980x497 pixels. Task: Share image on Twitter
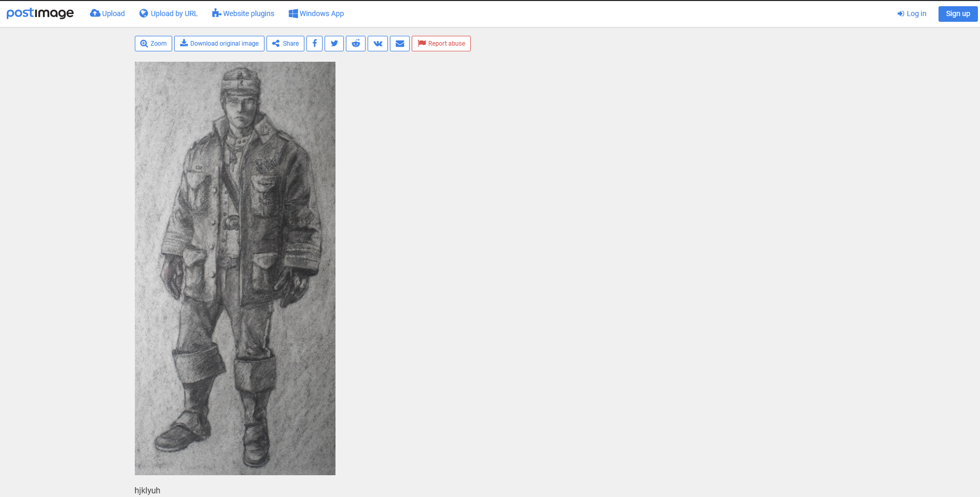tap(334, 44)
